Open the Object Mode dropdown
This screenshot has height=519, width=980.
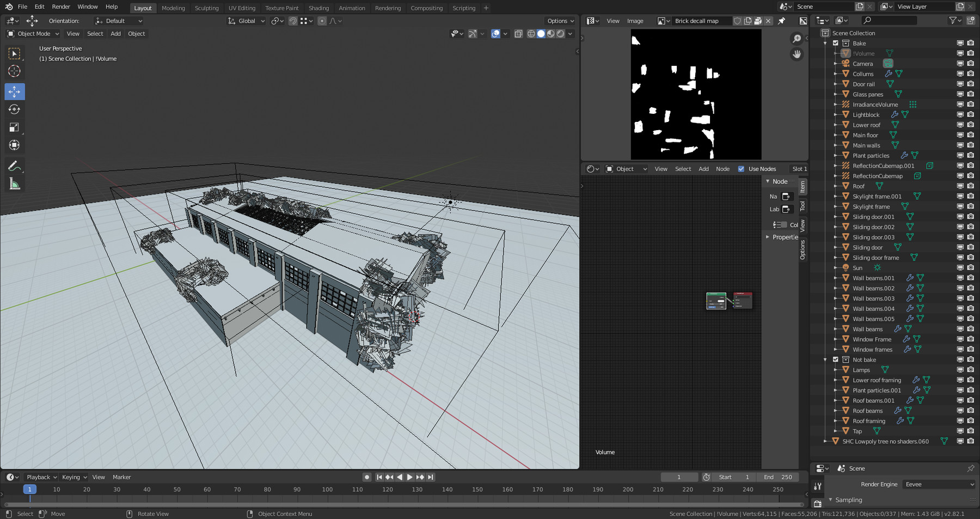click(33, 34)
